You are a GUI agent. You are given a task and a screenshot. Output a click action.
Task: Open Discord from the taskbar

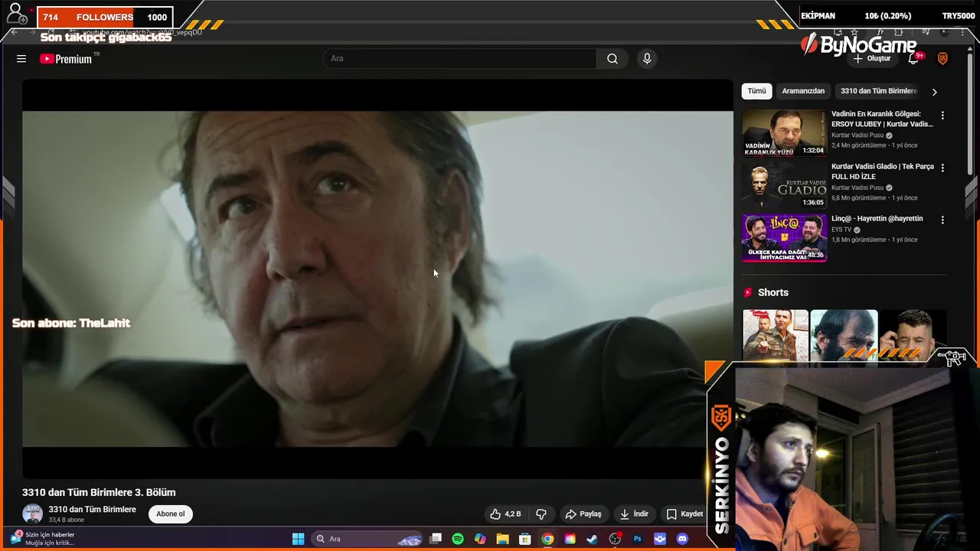click(682, 539)
